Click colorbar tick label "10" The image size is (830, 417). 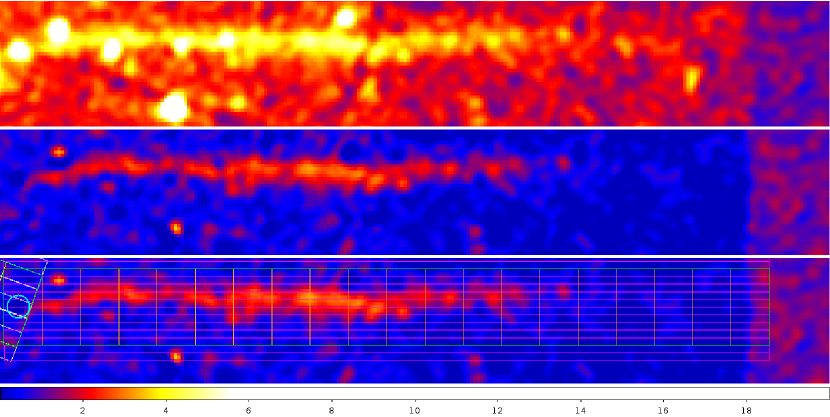pos(415,410)
